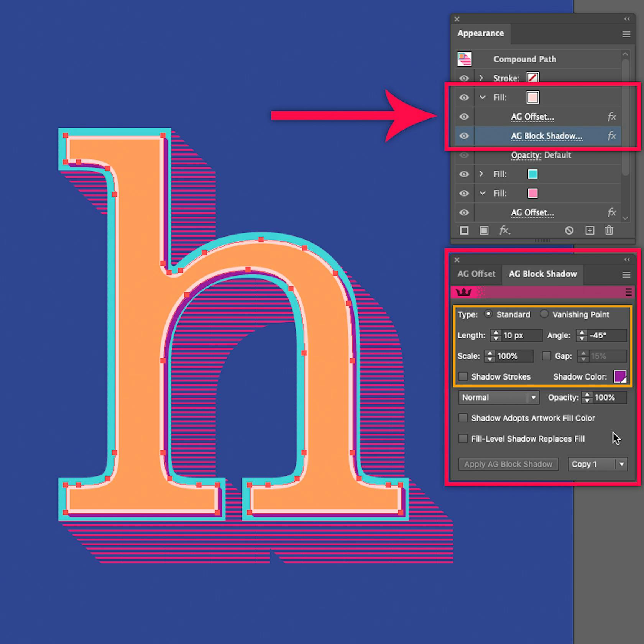
Task: Switch to the AG Offset tab
Action: click(x=476, y=274)
